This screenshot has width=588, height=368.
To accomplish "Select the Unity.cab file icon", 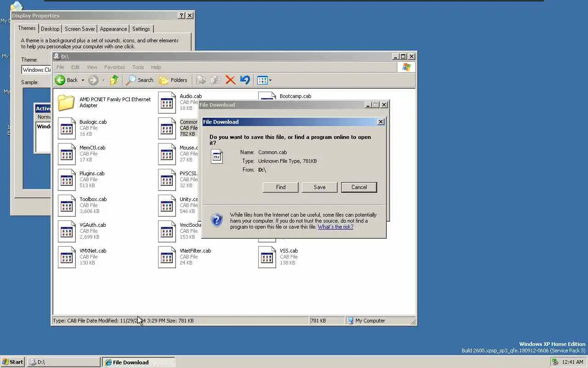I will click(x=167, y=206).
